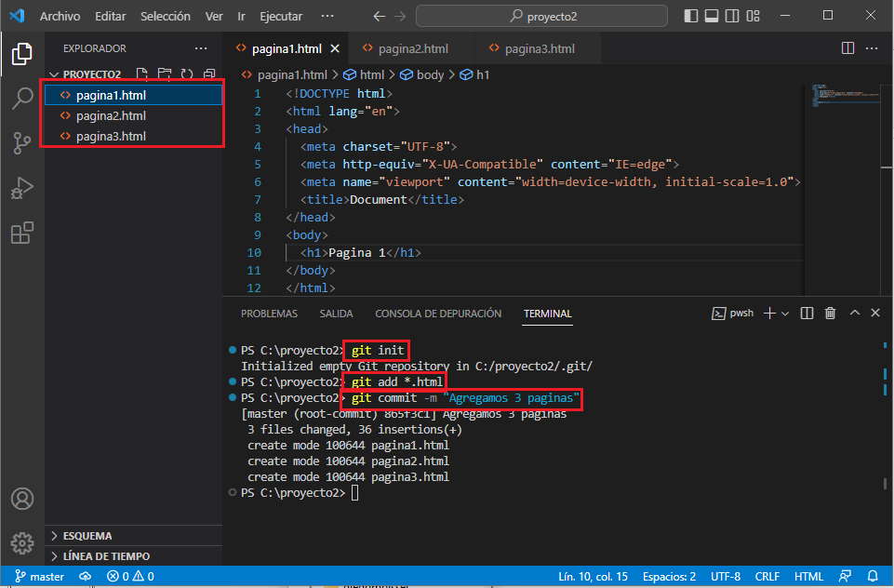894x588 pixels.
Task: Open the Ver menu
Action: pos(214,16)
